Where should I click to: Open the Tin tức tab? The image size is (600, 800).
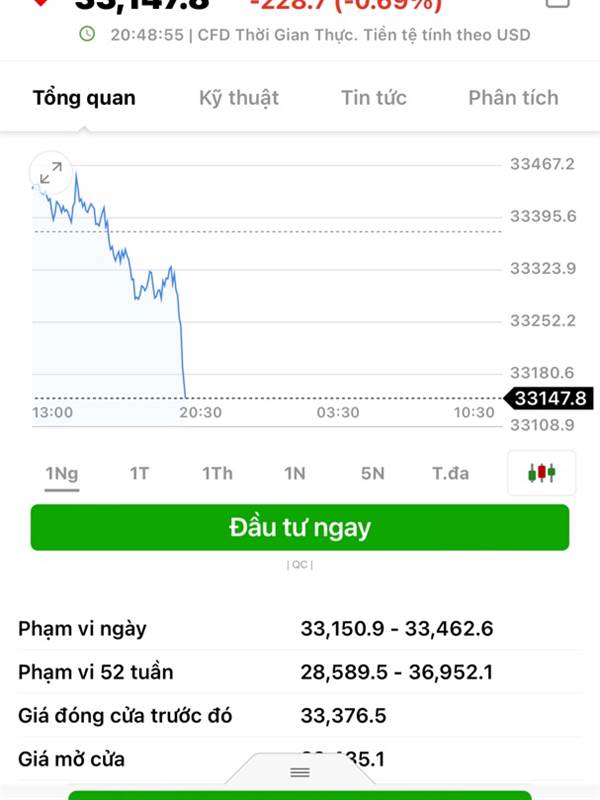[x=374, y=97]
